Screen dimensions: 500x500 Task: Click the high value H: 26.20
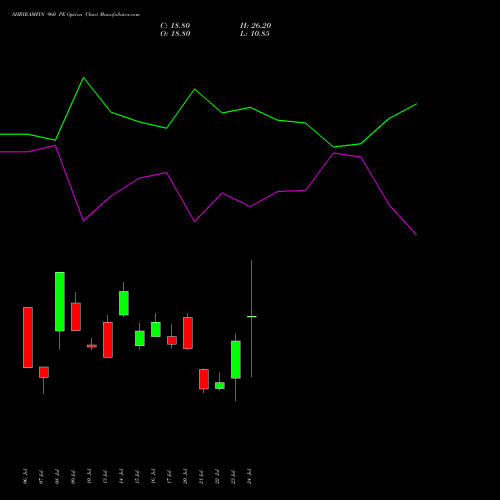click(256, 26)
